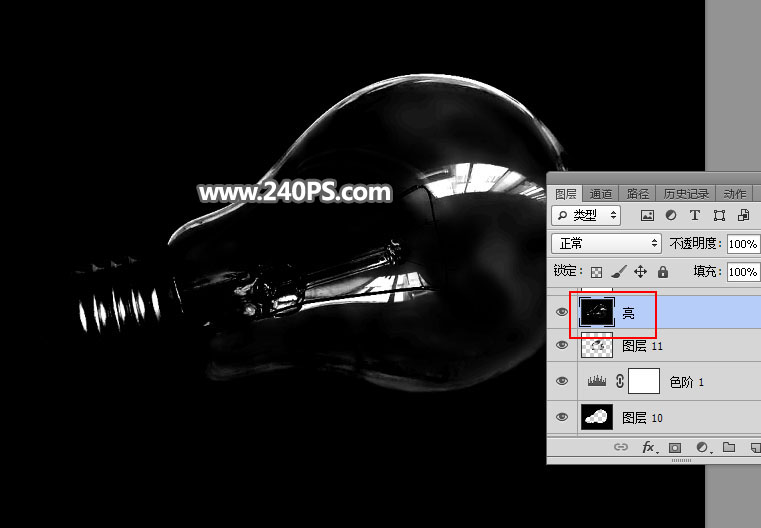
Task: Click the type layer filter icon
Action: tap(695, 215)
